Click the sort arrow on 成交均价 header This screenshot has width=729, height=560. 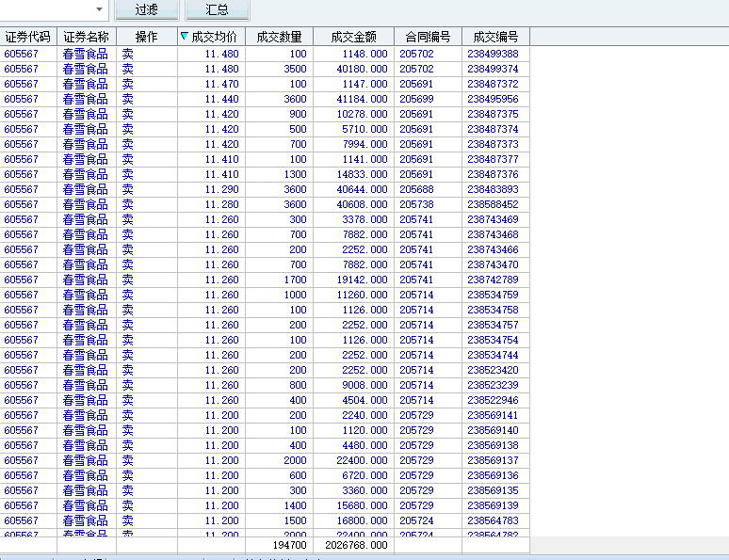184,36
